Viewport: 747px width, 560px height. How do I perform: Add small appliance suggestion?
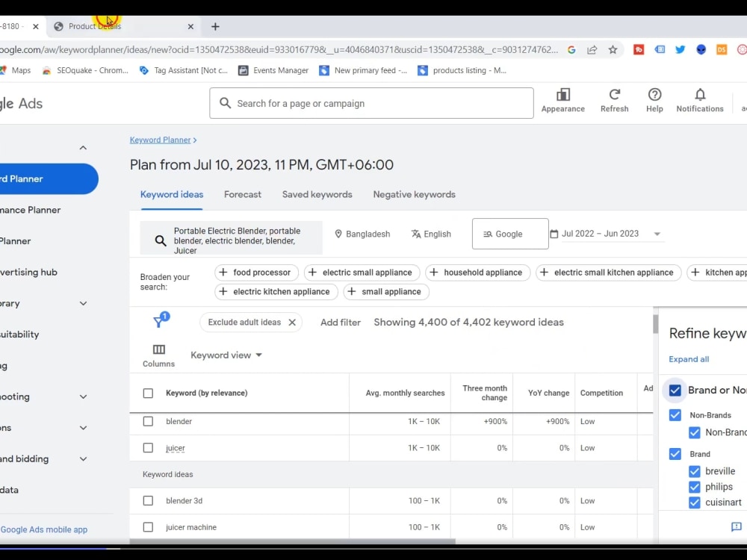click(386, 291)
